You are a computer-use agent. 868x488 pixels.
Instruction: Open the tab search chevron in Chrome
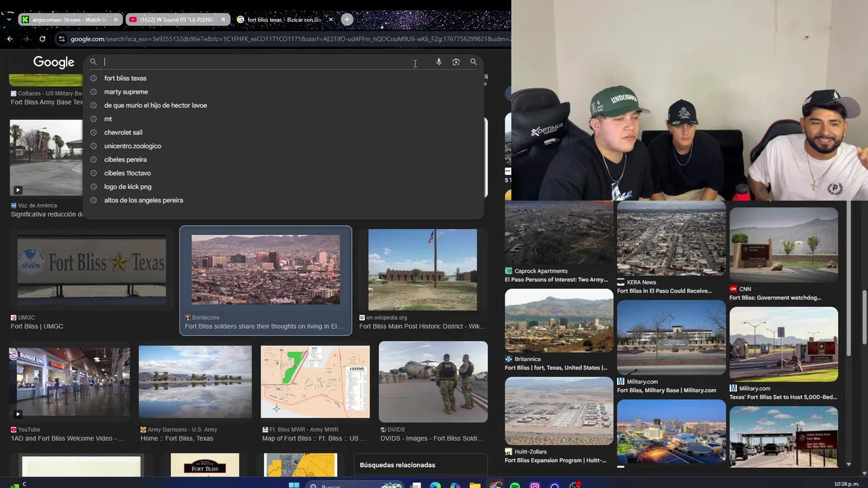tap(9, 20)
